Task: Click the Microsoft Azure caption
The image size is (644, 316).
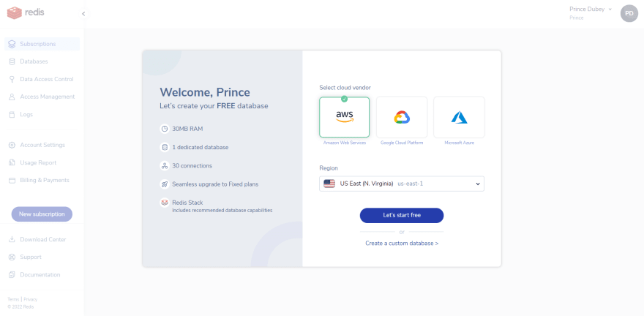Action: coord(459,143)
